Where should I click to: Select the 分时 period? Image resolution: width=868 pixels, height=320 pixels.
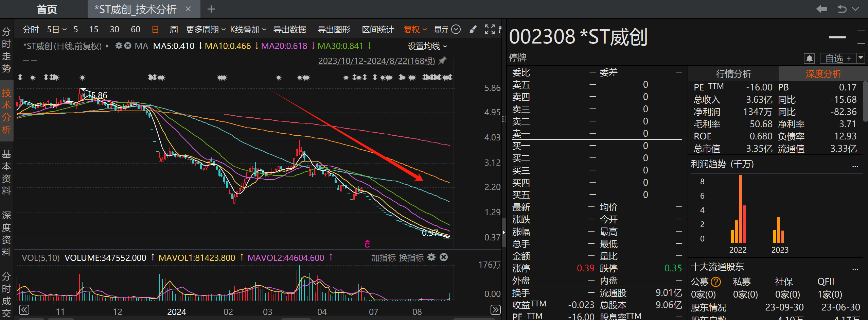pyautogui.click(x=31, y=30)
